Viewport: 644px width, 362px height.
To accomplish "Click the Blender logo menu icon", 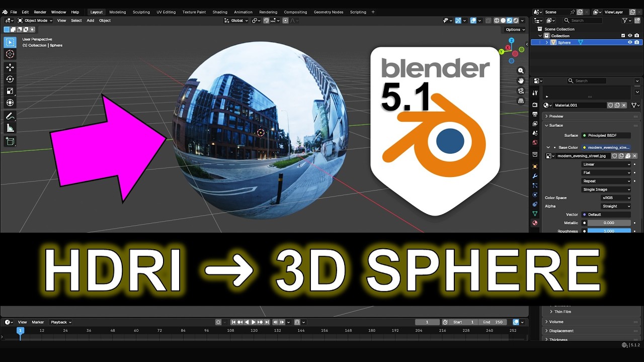I will click(5, 12).
